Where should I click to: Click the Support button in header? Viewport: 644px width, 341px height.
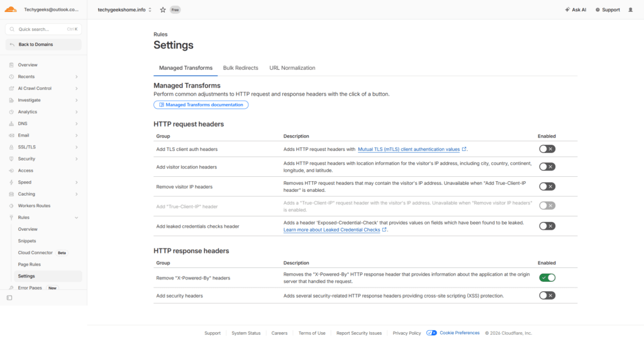point(608,10)
